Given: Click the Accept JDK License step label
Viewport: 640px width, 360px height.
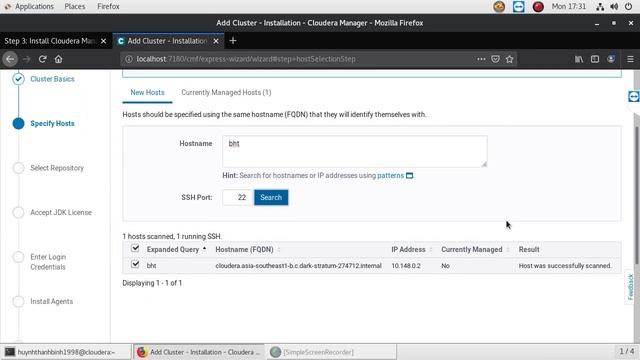Looking at the screenshot, I should tap(61, 213).
